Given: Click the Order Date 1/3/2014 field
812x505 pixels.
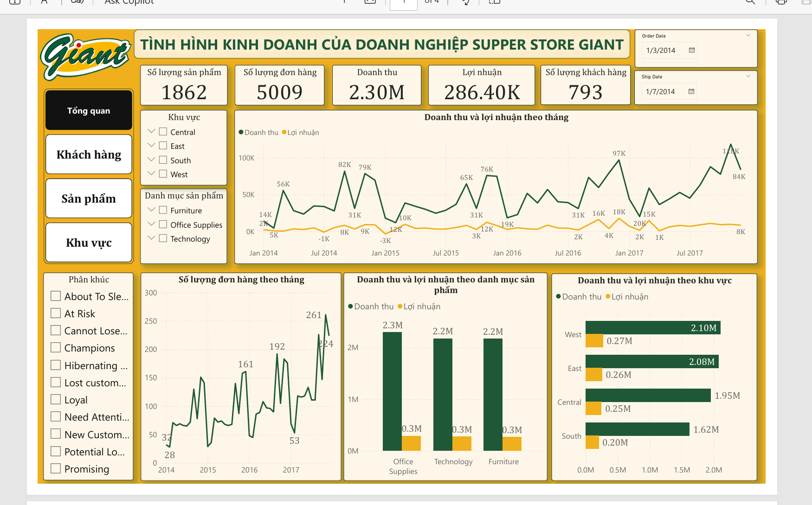Looking at the screenshot, I should [x=670, y=50].
